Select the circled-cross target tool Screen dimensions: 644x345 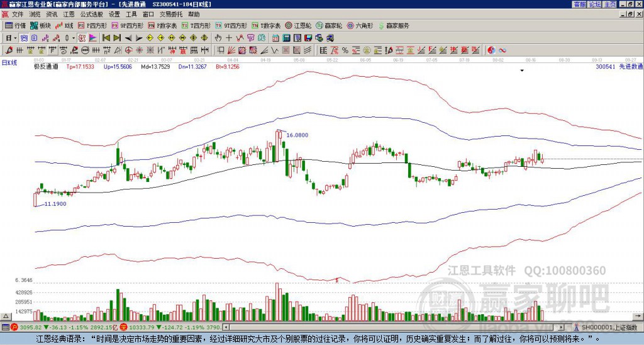point(128,50)
